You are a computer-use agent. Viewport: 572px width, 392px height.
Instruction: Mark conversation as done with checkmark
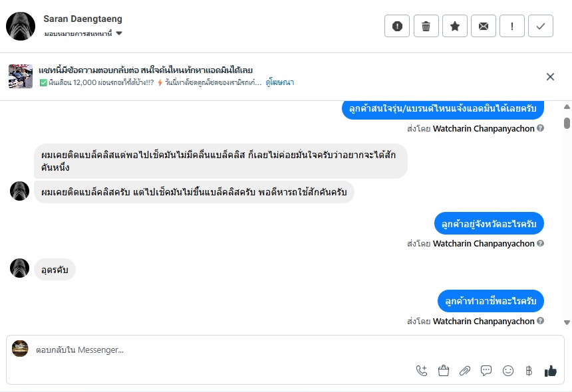pyautogui.click(x=541, y=26)
